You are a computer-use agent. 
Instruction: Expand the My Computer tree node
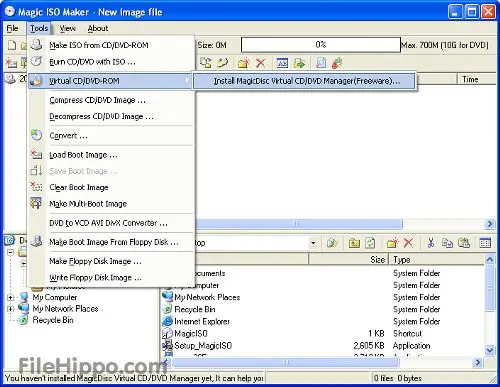point(10,297)
